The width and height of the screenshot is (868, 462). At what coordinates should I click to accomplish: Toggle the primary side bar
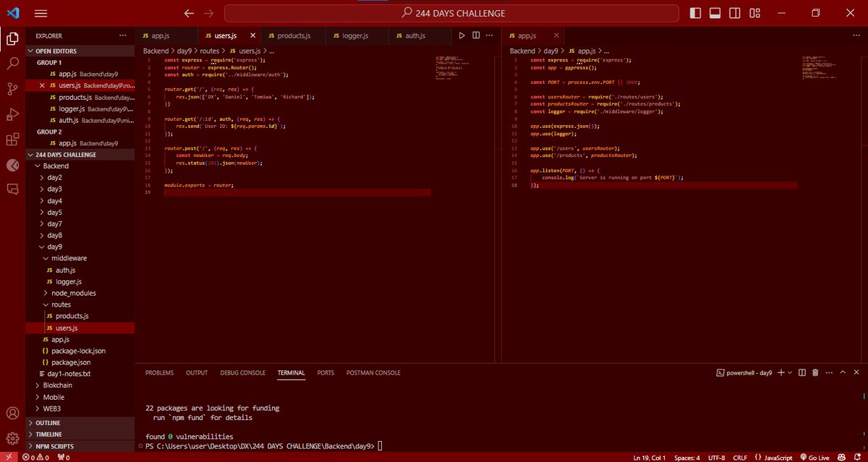pyautogui.click(x=695, y=13)
